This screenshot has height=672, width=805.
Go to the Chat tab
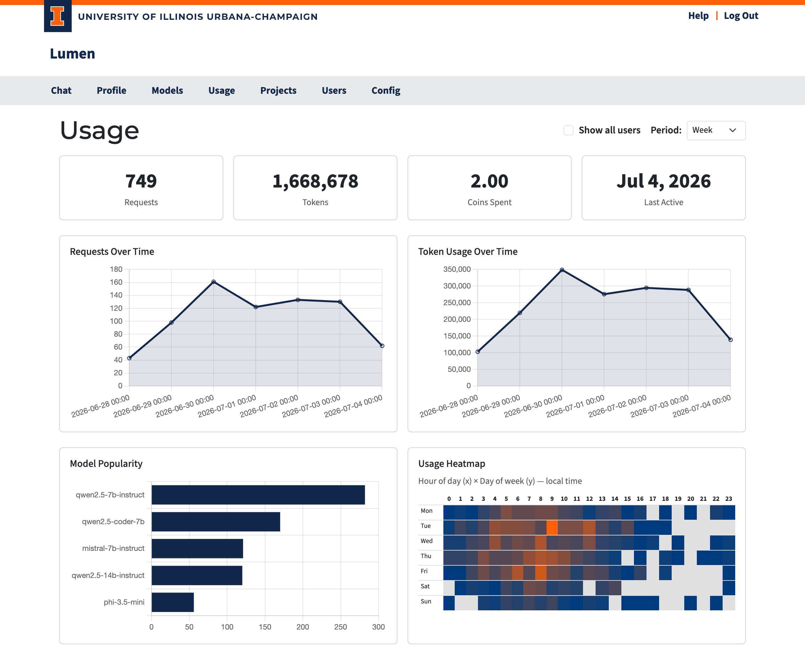click(61, 91)
